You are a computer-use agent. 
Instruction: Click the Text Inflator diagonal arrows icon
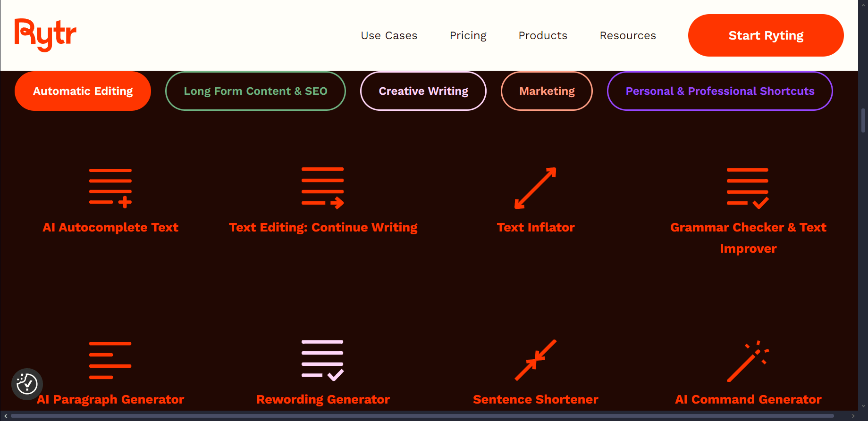point(535,188)
